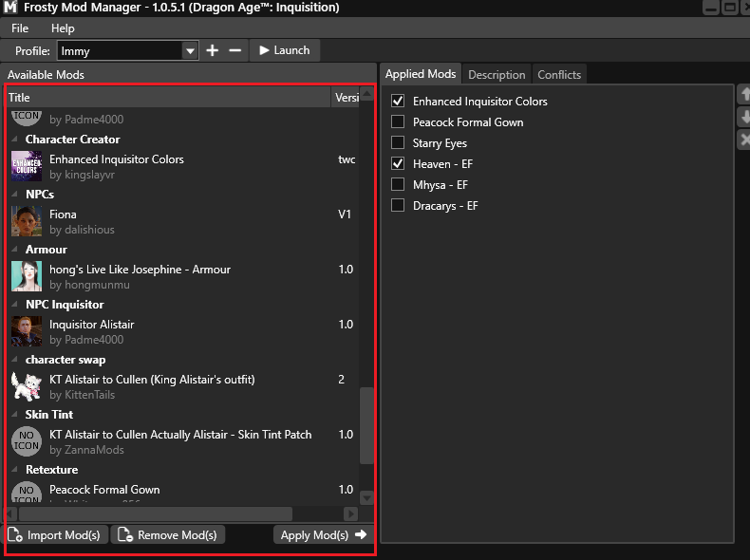
Task: Click the Remove Mod(s) button
Action: [x=167, y=534]
